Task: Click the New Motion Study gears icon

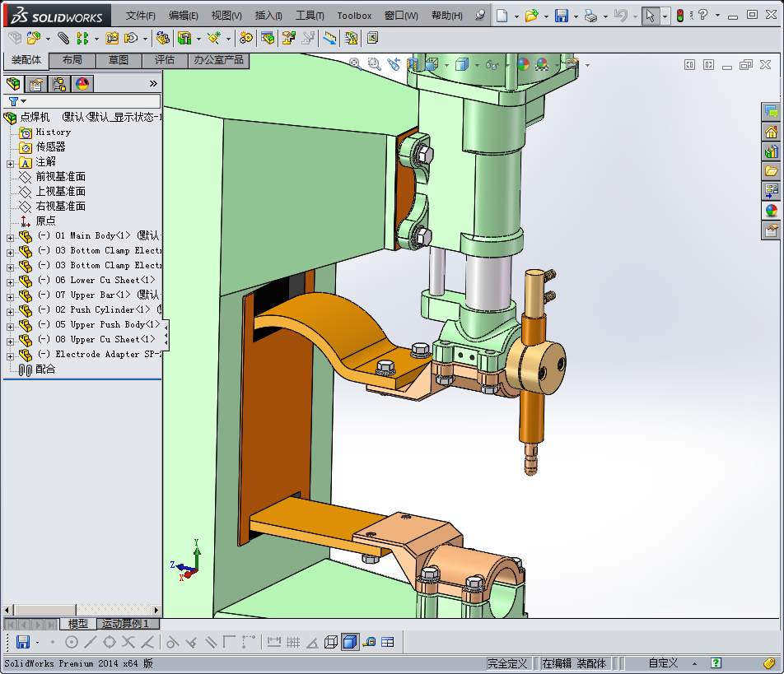Action: (x=246, y=38)
